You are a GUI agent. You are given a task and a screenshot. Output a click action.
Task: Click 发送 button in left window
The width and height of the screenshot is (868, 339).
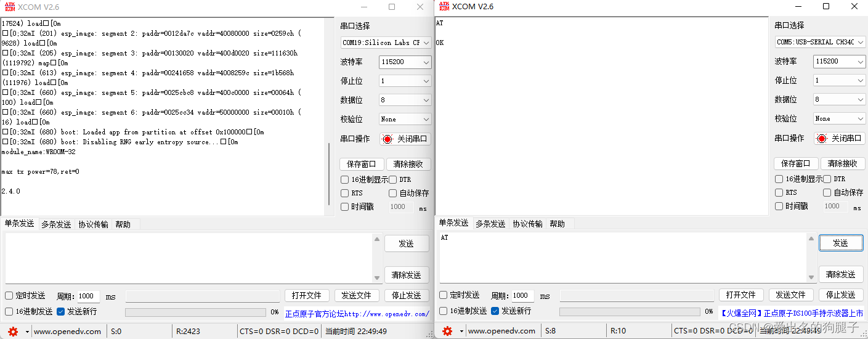pyautogui.click(x=407, y=243)
